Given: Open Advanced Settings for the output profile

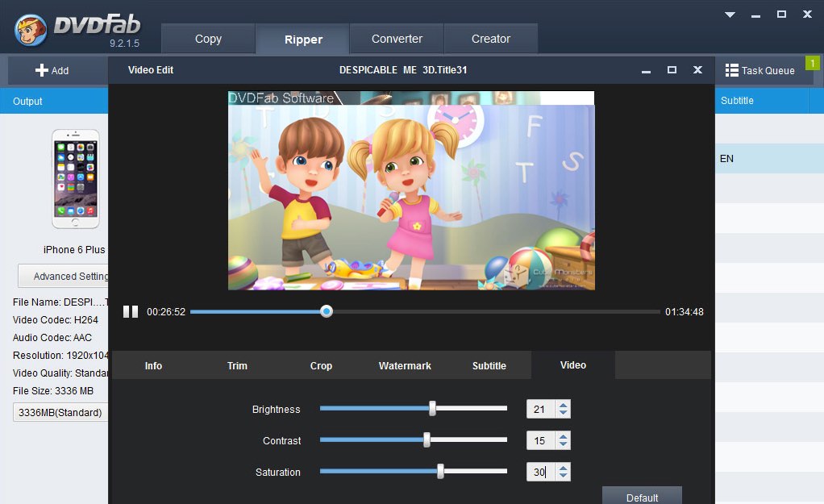Looking at the screenshot, I should [64, 277].
